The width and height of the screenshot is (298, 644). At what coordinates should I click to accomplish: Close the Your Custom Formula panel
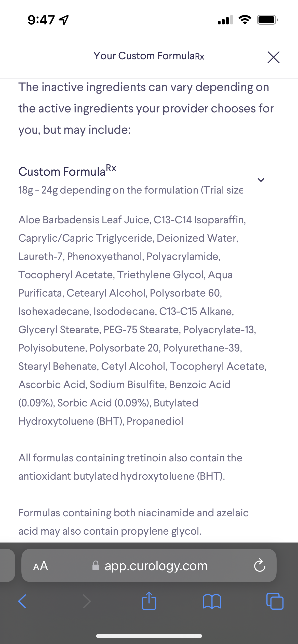point(273,57)
